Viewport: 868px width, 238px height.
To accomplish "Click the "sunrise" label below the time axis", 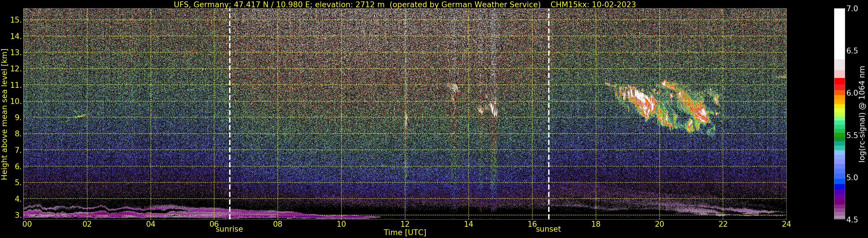I will 229,229.
